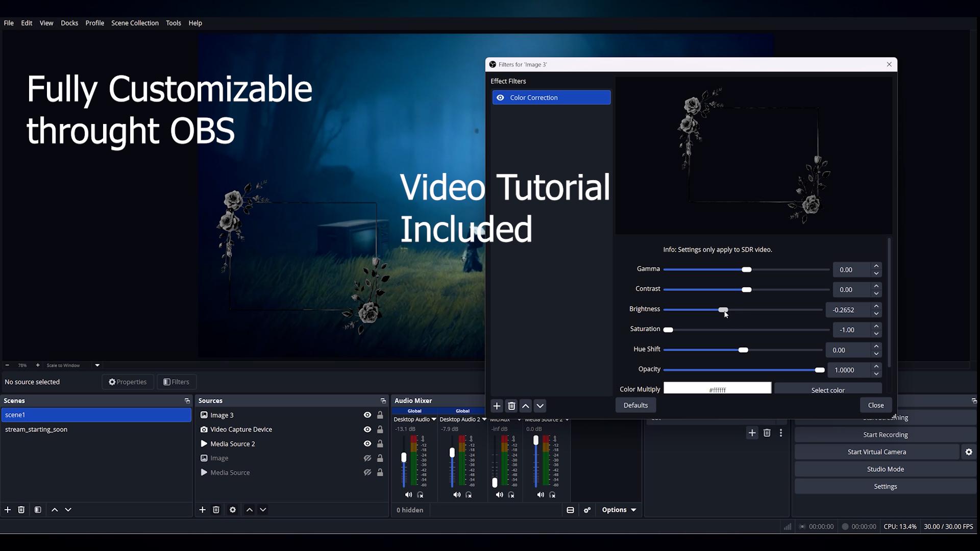
Task: Expand the Audio Mixer Options dropdown
Action: 619,510
